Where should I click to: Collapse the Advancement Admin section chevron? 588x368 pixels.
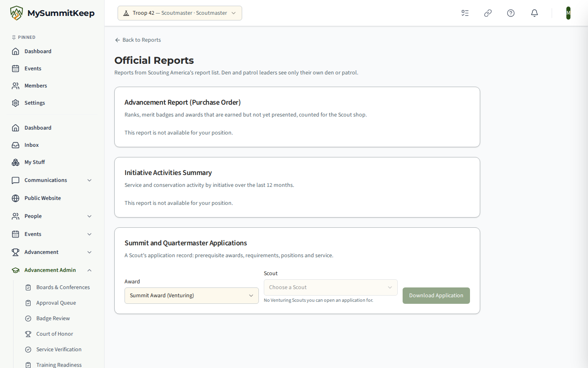point(89,270)
